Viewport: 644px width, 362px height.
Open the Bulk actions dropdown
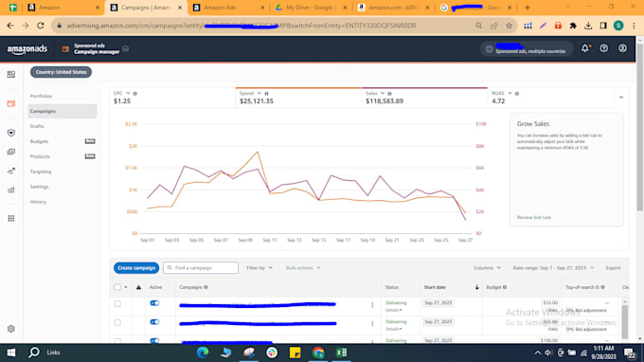pos(303,268)
